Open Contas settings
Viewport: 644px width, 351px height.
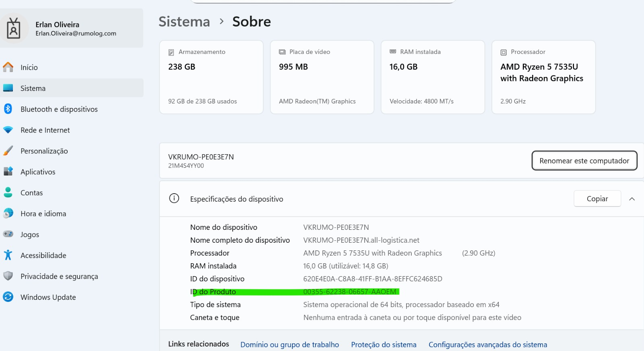[x=72, y=193]
